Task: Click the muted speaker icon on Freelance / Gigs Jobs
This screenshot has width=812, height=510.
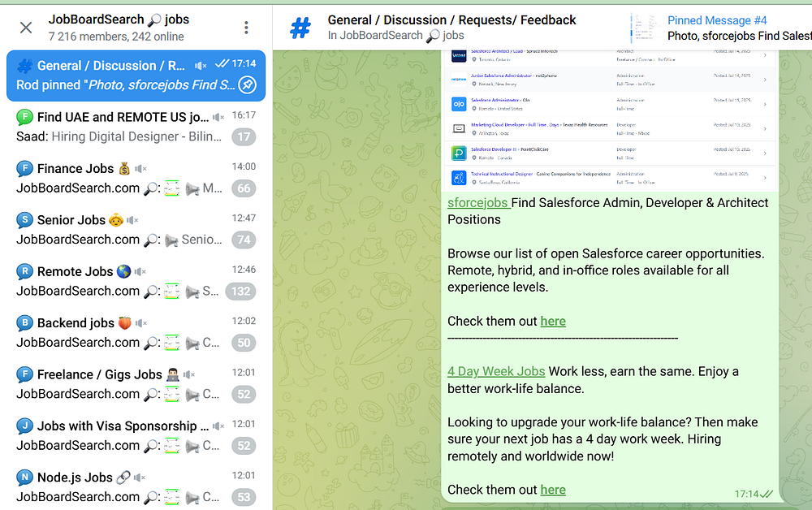Action: (189, 374)
